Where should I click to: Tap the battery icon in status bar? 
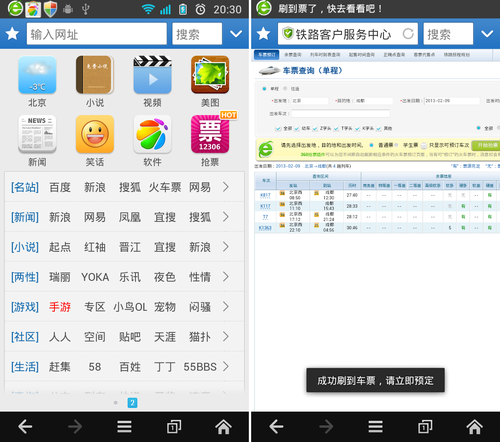click(183, 9)
